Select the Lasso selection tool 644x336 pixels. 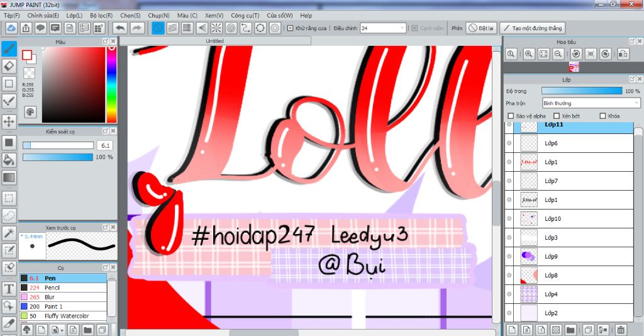9,215
